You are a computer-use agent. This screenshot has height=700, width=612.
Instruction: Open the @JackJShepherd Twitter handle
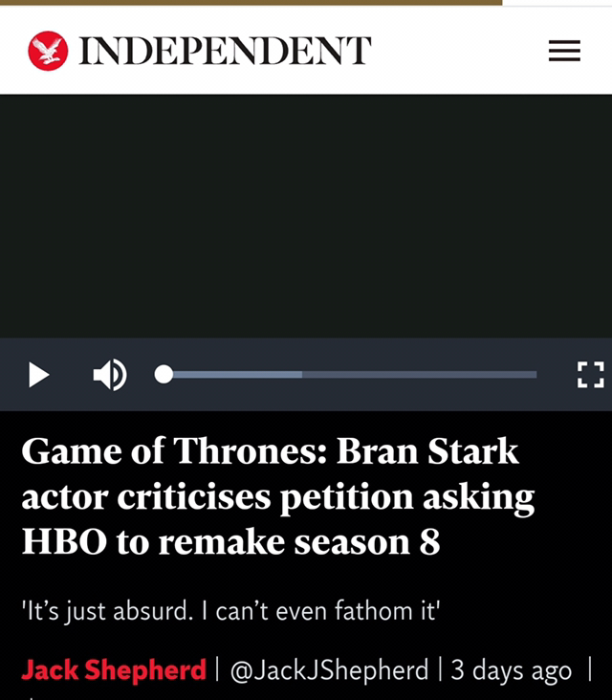330,670
